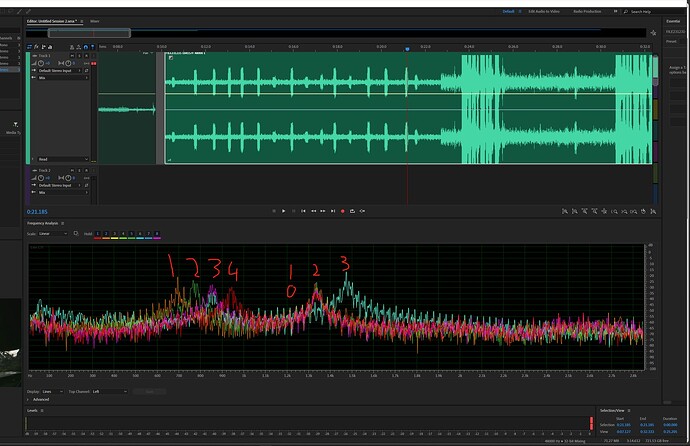Click Zoom In at Out Point icon
The width and height of the screenshot is (690, 446).
[x=624, y=212]
